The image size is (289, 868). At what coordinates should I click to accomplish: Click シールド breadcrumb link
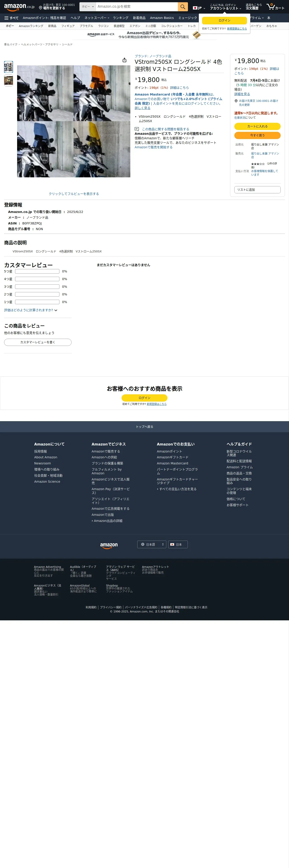(67, 44)
